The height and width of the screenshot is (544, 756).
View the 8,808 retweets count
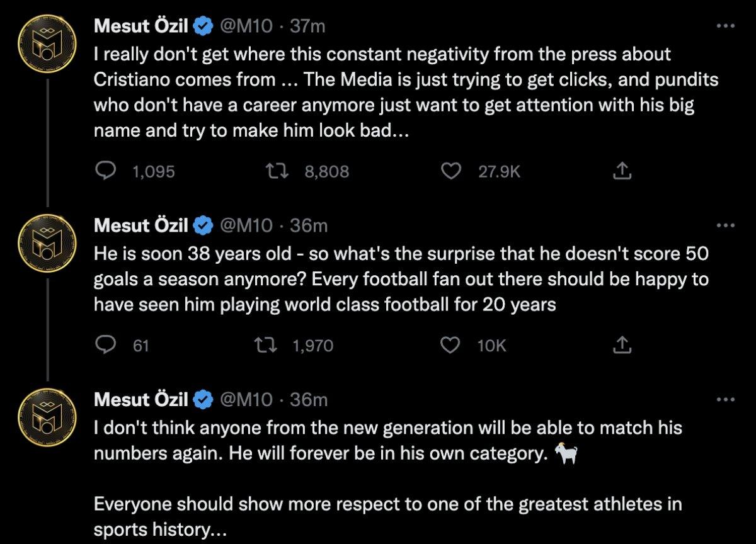327,171
